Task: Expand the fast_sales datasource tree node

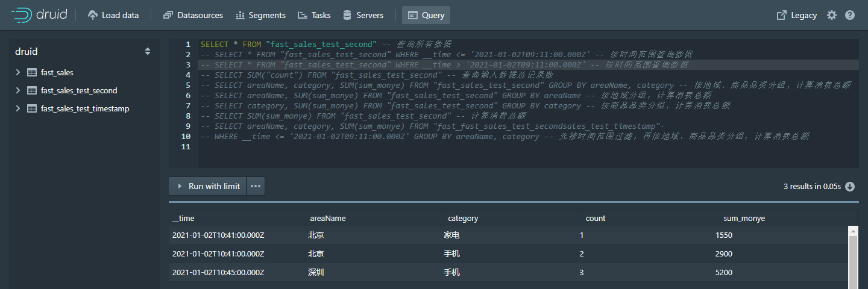Action: [x=18, y=72]
